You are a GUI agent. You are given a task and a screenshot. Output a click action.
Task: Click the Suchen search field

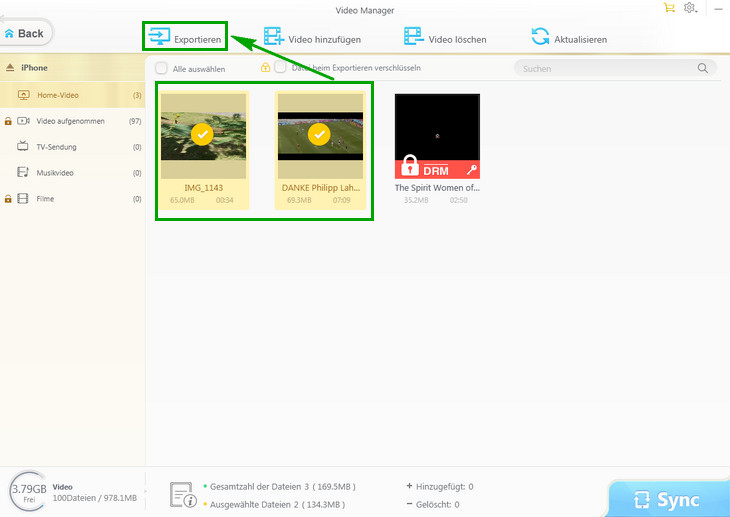[605, 69]
